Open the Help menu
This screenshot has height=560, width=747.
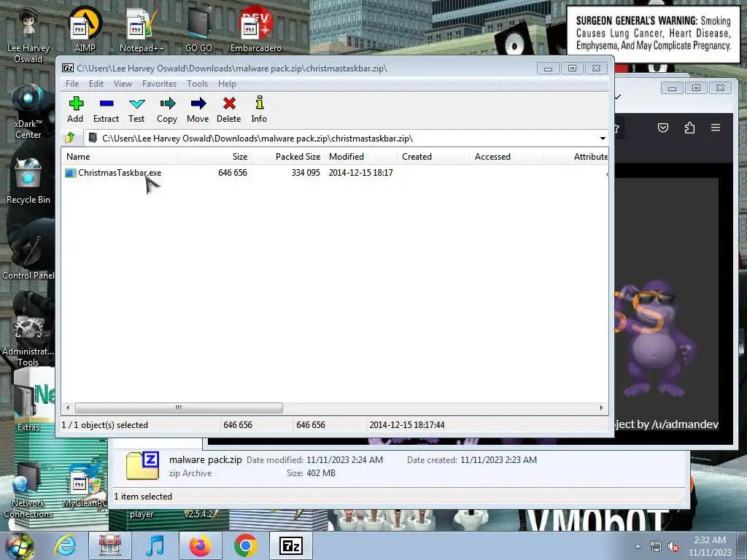tap(228, 84)
